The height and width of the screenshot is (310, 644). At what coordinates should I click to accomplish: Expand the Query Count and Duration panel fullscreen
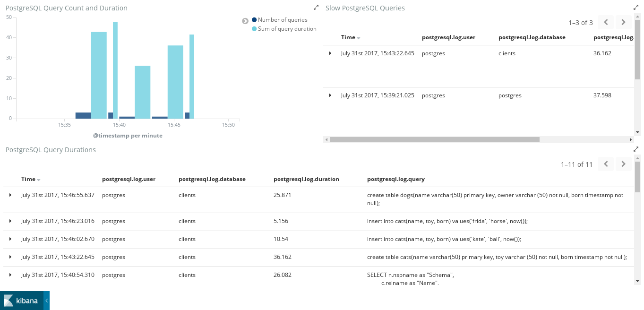tap(316, 7)
